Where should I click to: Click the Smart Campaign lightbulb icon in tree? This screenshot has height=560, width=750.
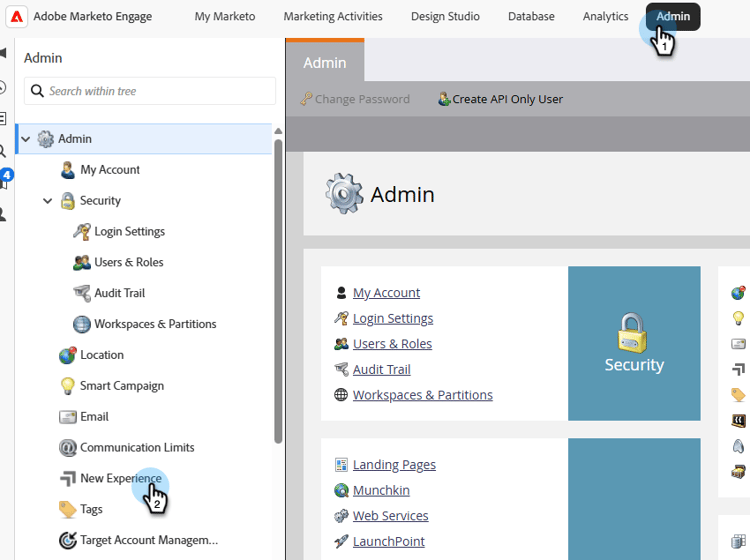point(67,386)
